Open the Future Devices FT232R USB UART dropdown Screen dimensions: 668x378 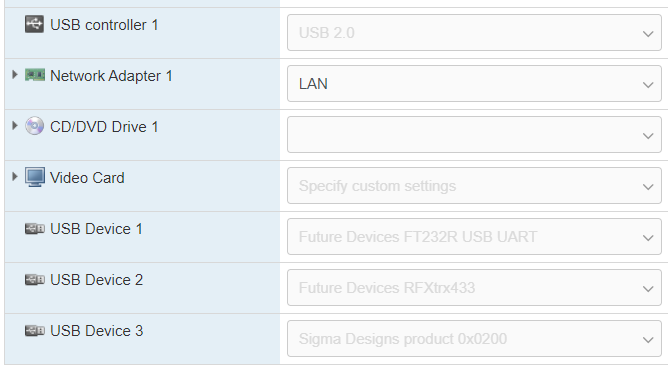(474, 237)
